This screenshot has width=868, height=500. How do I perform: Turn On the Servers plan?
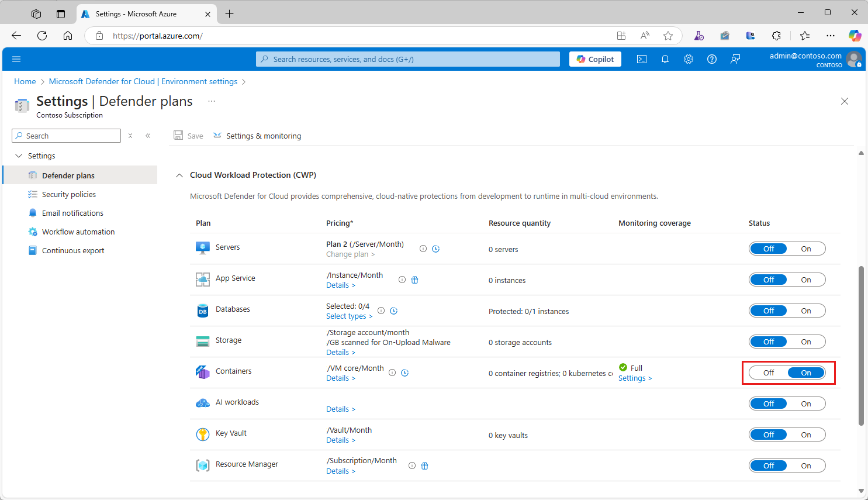(x=806, y=249)
